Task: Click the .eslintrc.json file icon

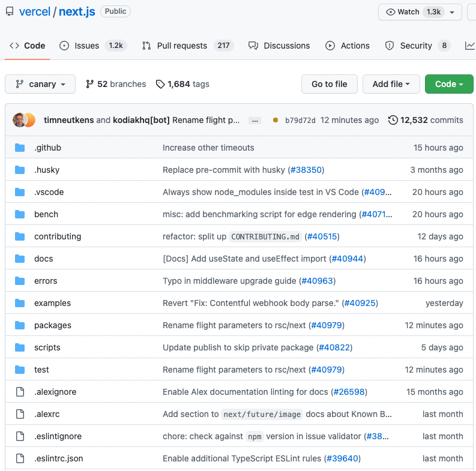Action: click(x=20, y=458)
